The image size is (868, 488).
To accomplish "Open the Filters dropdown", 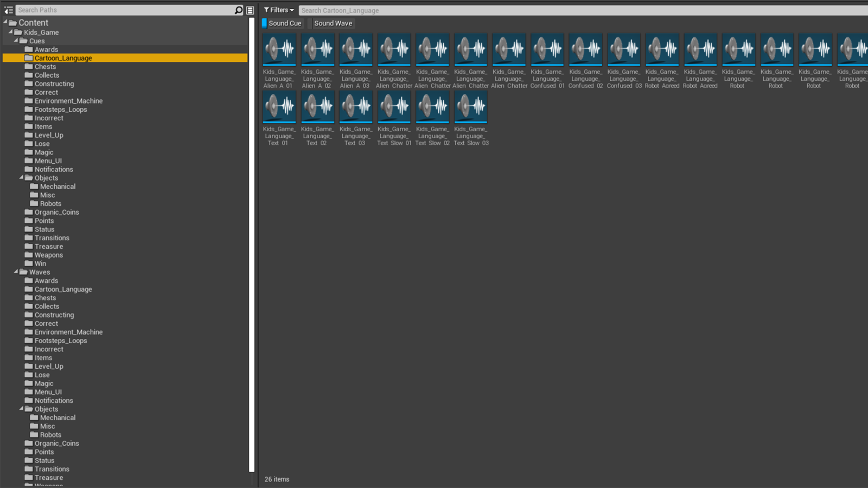I will click(279, 10).
